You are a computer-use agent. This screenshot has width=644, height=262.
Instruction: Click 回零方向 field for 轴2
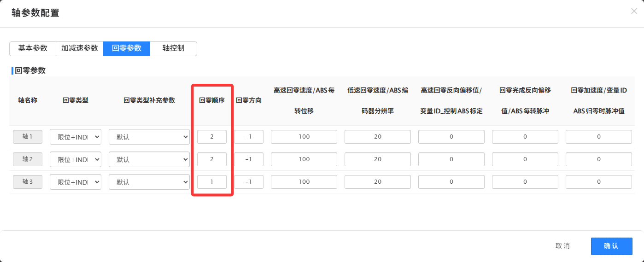pos(249,159)
